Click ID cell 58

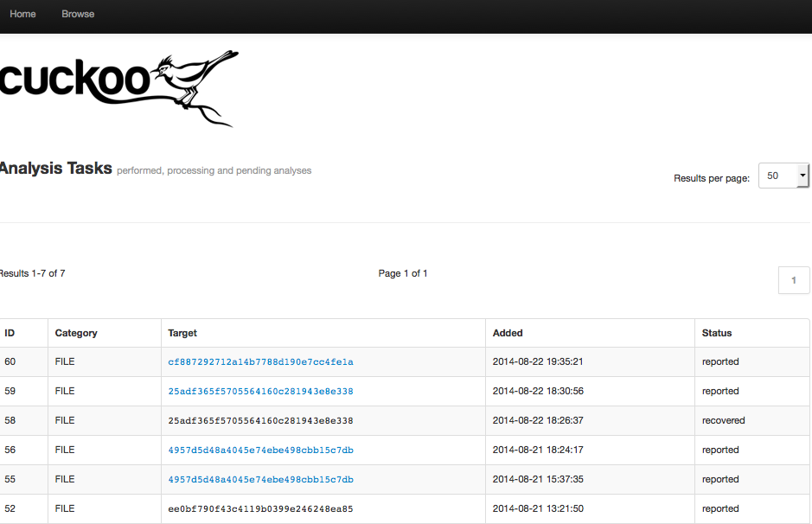[x=10, y=420]
